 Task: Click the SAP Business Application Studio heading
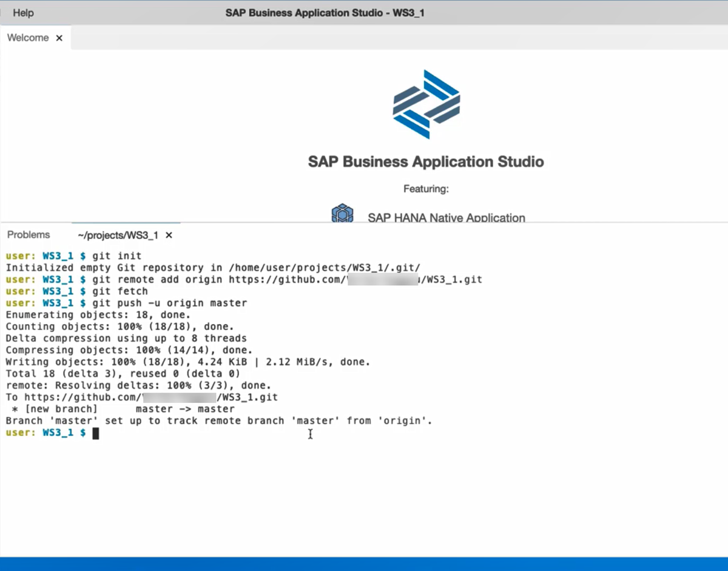pos(426,161)
